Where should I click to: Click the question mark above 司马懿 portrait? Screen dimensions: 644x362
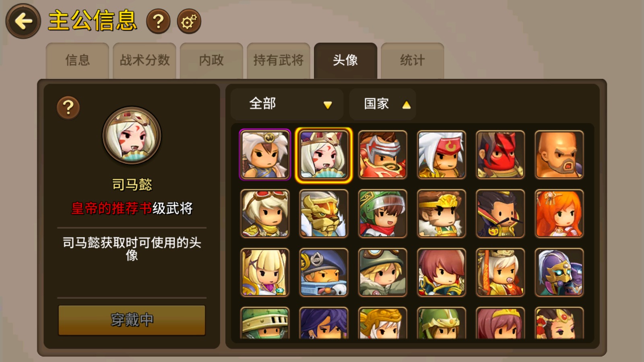tap(68, 107)
